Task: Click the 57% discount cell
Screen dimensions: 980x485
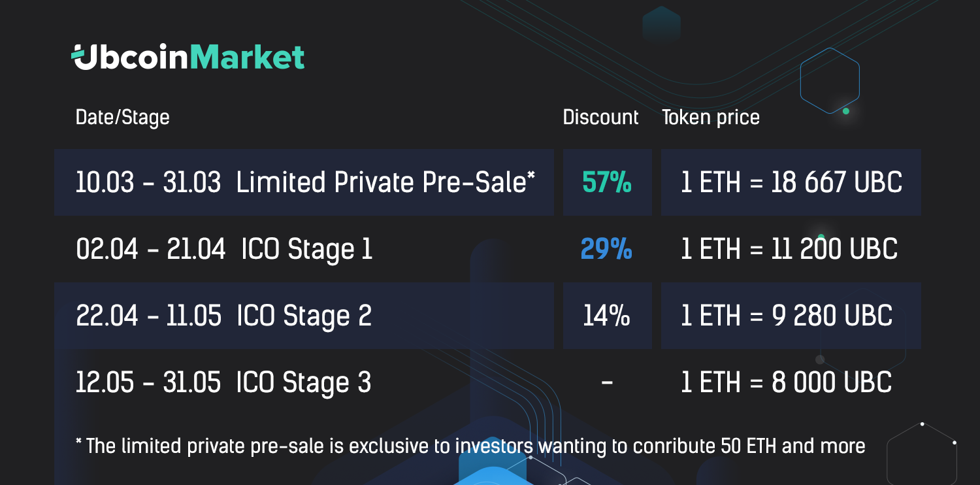Action: tap(608, 182)
